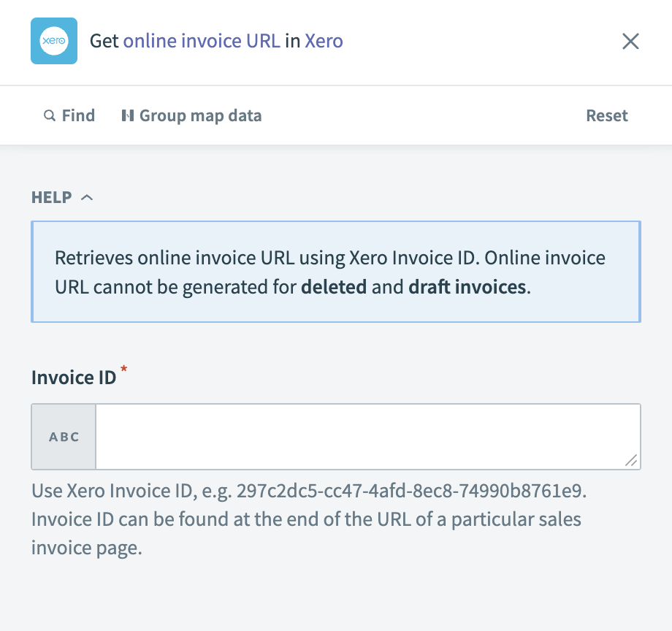Click the Invoice ID field label
672x631 pixels.
[72, 377]
